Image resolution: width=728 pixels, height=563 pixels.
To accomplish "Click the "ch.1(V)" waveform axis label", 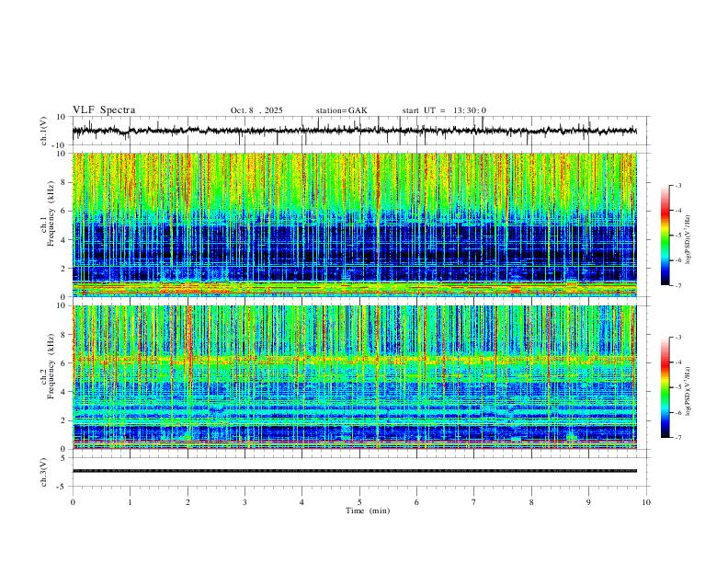I will [x=44, y=131].
